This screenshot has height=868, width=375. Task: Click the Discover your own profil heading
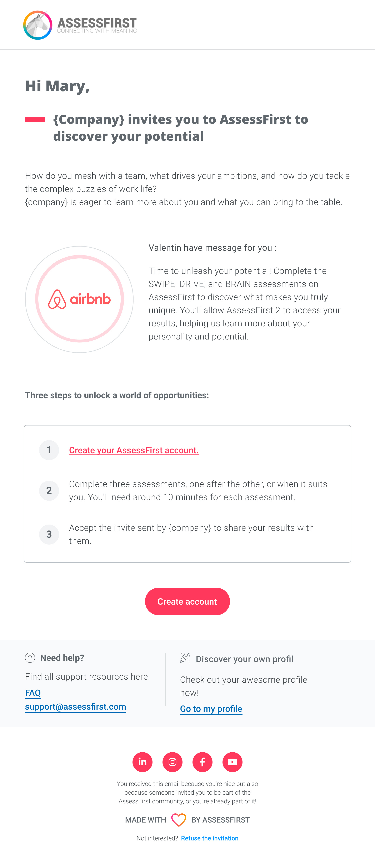[x=245, y=659]
